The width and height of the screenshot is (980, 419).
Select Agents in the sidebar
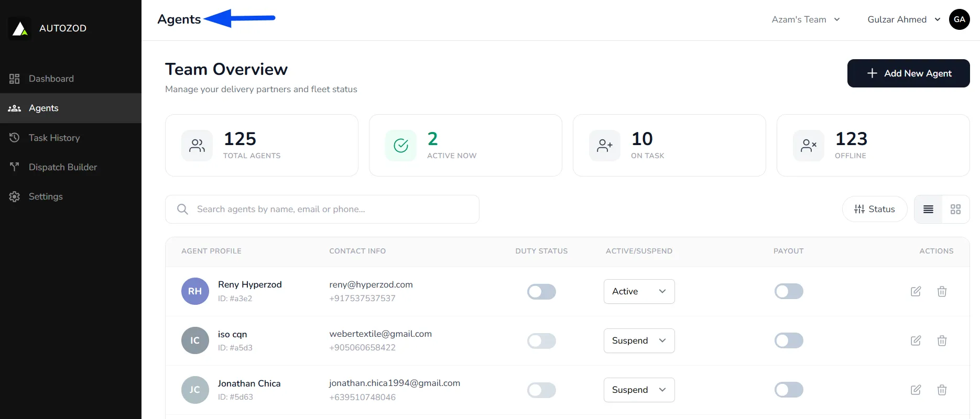[x=71, y=108]
